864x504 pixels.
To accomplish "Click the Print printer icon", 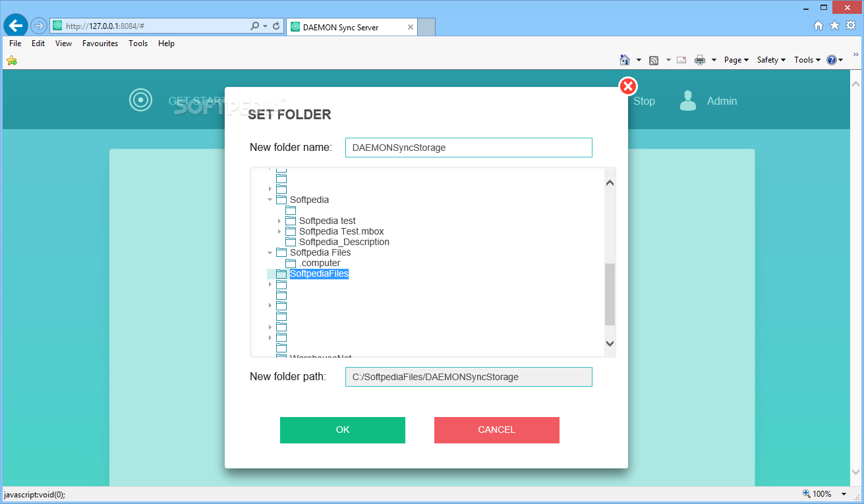I will click(700, 60).
